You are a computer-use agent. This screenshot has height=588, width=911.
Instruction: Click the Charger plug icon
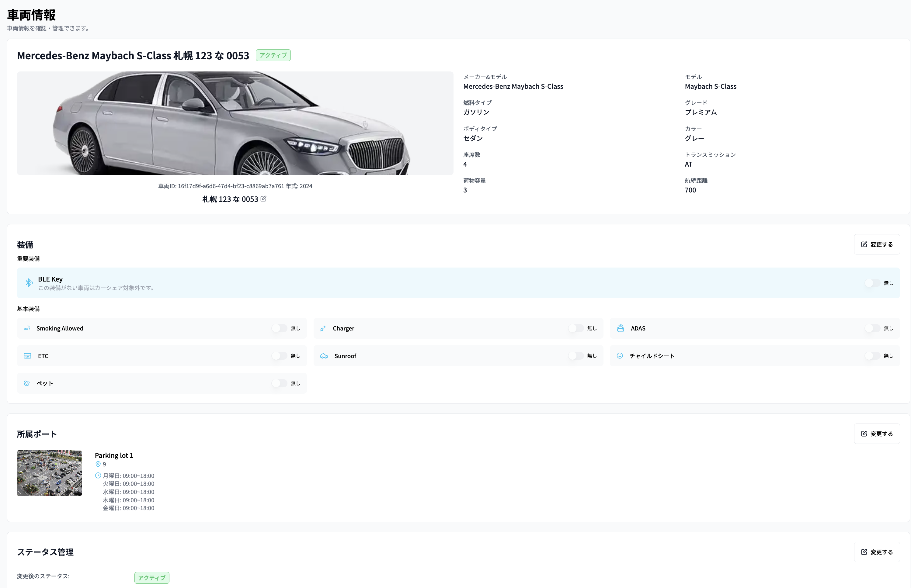click(323, 328)
